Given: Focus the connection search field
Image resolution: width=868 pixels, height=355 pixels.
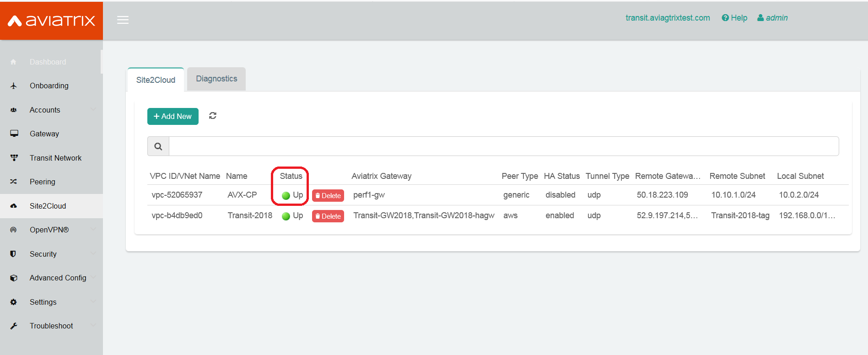Looking at the screenshot, I should (x=503, y=146).
